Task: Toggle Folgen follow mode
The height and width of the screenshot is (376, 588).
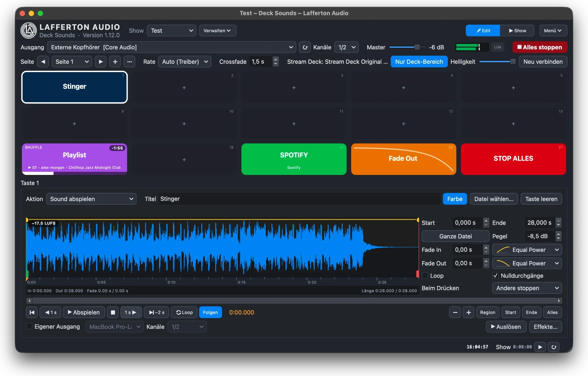Action: [x=210, y=312]
